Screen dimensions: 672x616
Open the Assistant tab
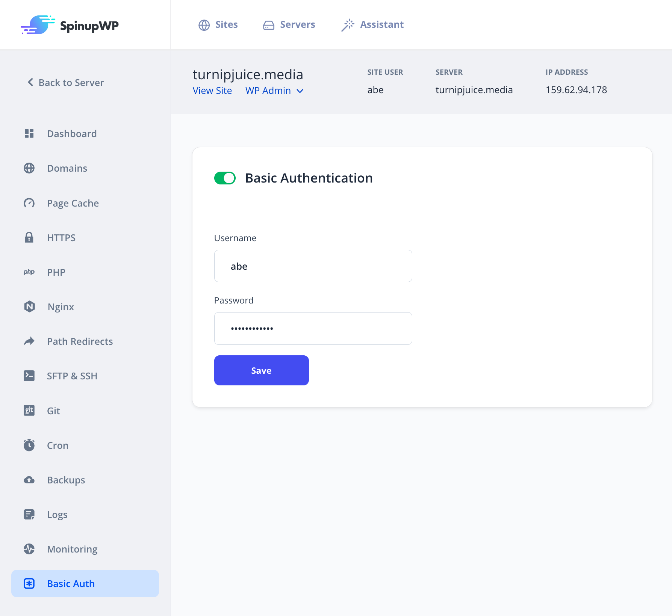click(372, 24)
